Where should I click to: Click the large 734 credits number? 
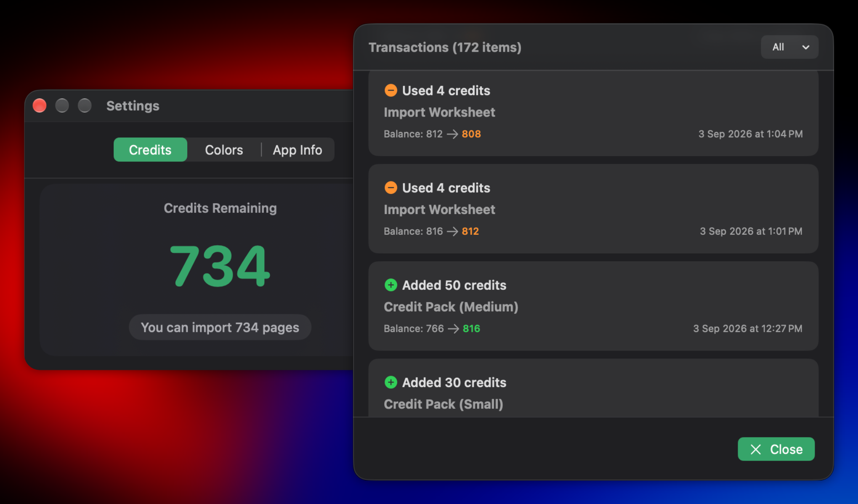click(x=220, y=266)
